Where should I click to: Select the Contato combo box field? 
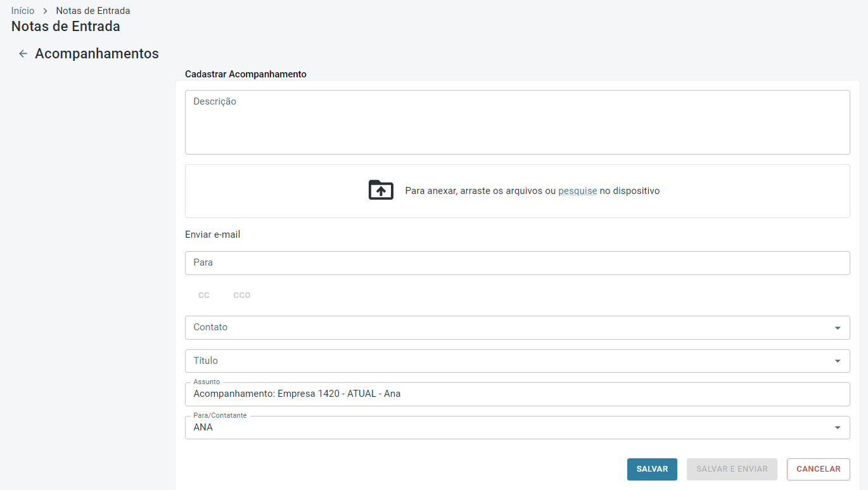(x=507, y=328)
